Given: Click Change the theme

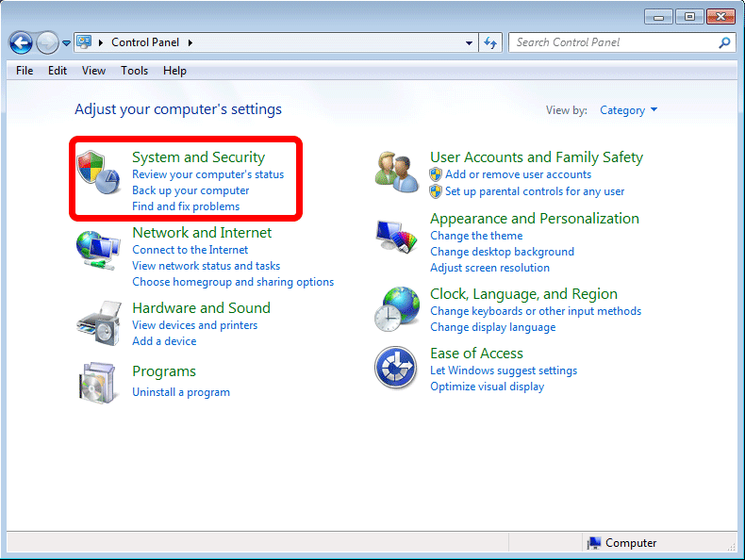Looking at the screenshot, I should [x=476, y=236].
